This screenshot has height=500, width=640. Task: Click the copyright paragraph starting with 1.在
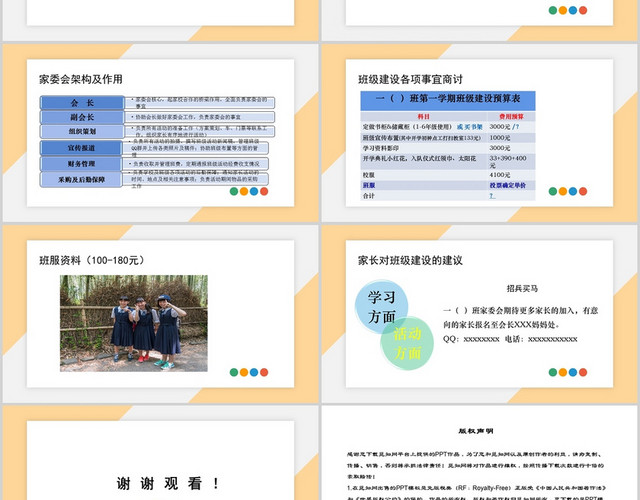476,493
